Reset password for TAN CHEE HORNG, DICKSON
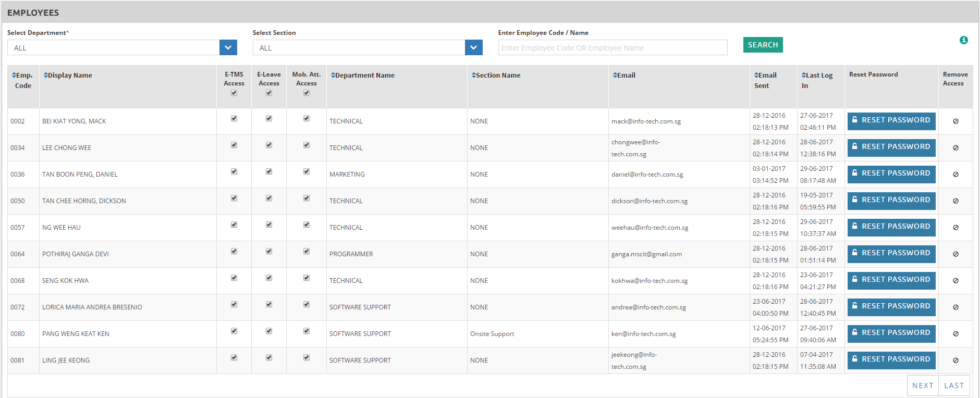This screenshot has height=398, width=980. point(891,201)
